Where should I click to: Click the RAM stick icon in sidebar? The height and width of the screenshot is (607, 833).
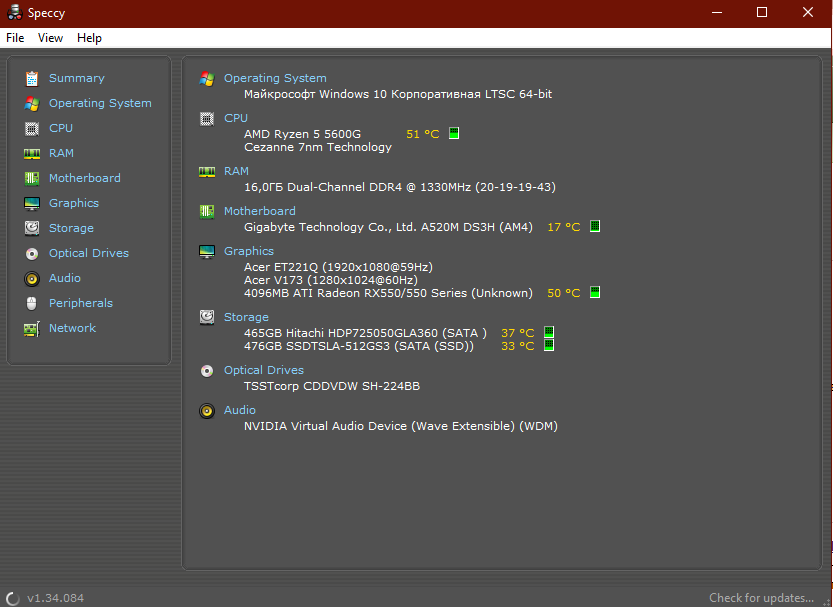(32, 153)
